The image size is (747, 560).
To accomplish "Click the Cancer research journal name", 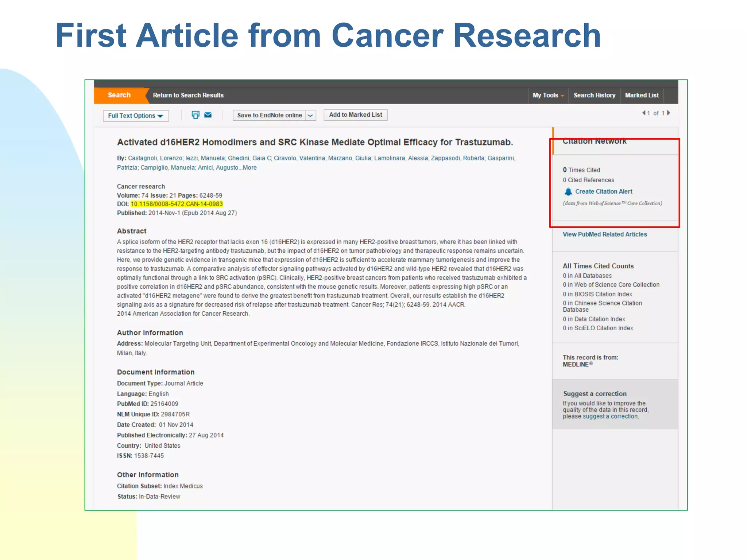I will click(141, 186).
